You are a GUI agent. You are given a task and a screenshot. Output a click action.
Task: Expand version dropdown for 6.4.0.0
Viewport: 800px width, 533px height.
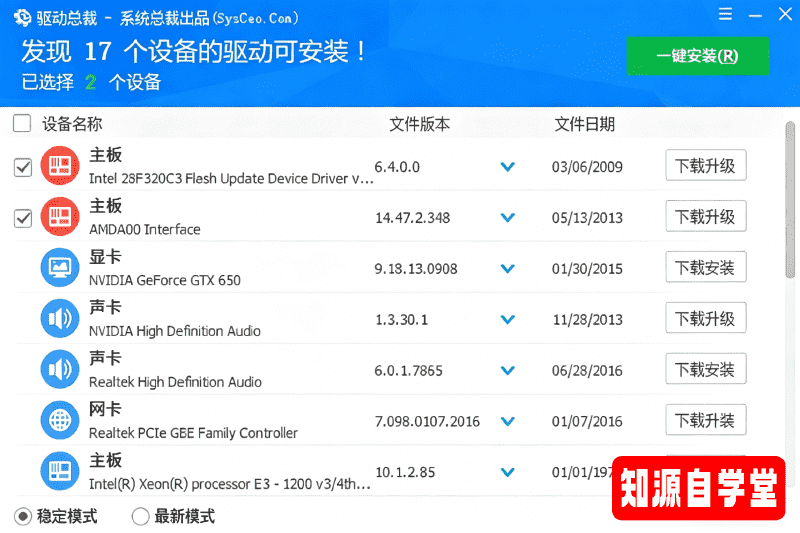point(508,167)
